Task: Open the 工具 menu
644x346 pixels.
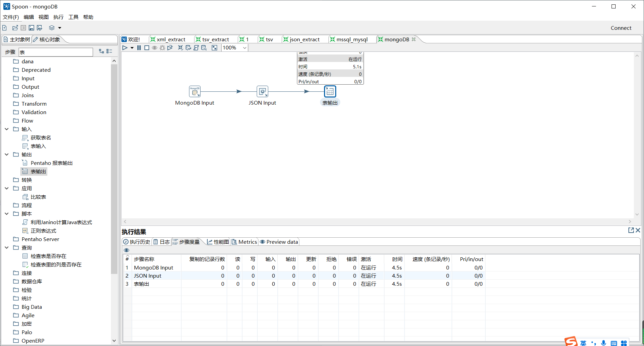Action: (73, 17)
